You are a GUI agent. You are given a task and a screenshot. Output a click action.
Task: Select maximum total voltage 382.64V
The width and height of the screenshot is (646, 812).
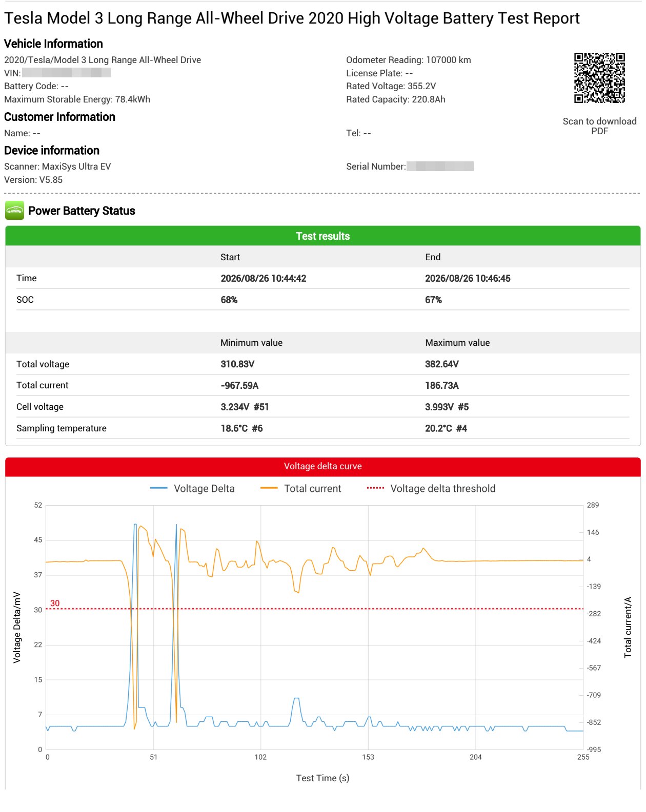point(442,364)
